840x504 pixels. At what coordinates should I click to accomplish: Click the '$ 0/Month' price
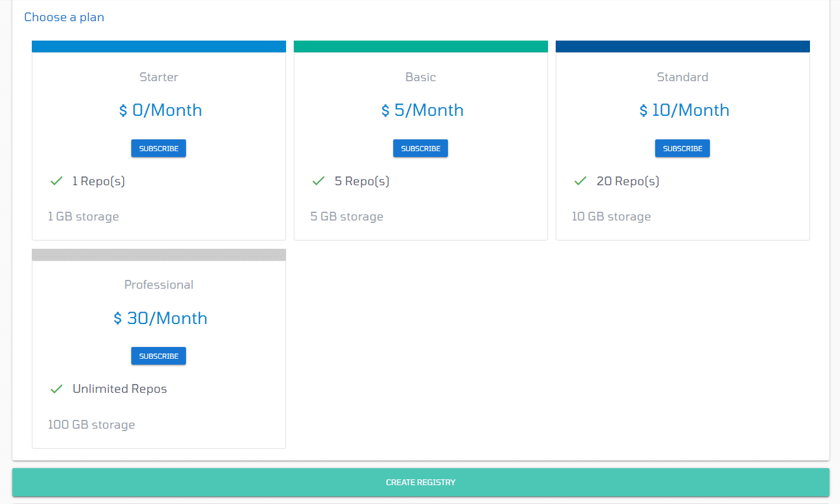tap(160, 110)
